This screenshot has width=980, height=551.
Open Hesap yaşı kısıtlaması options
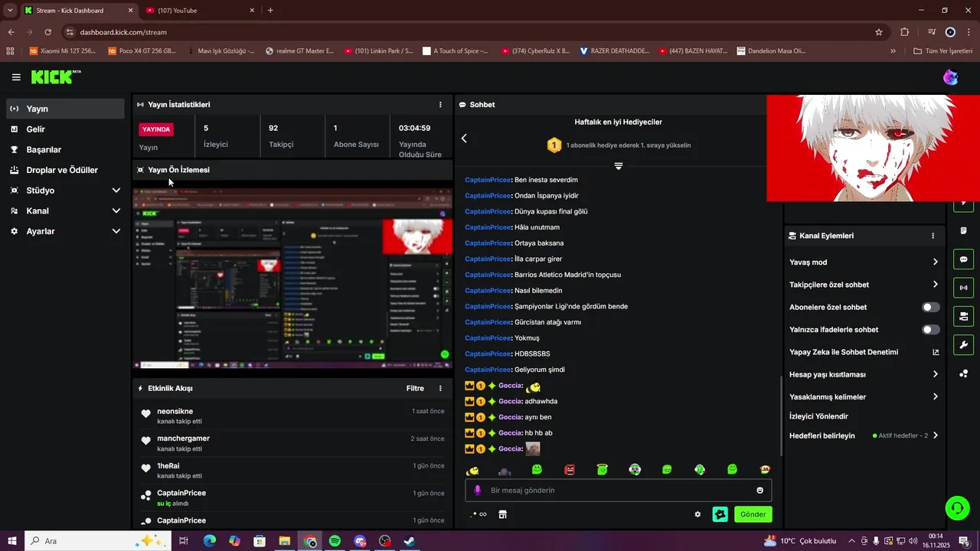(864, 375)
